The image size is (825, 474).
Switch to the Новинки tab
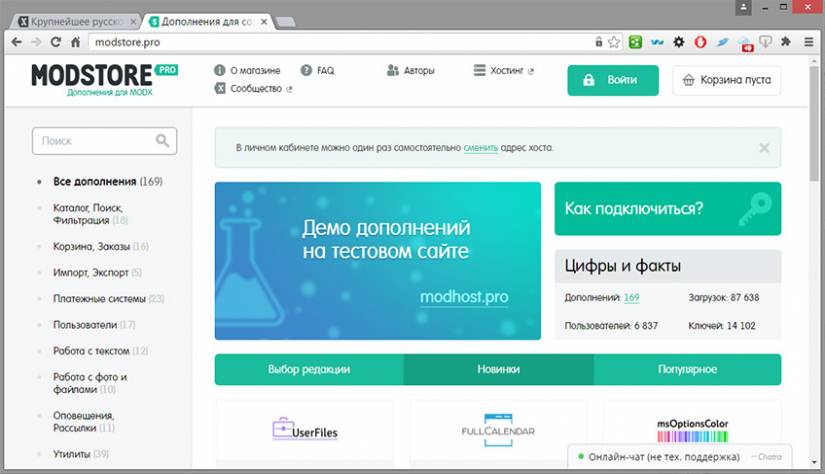[498, 369]
